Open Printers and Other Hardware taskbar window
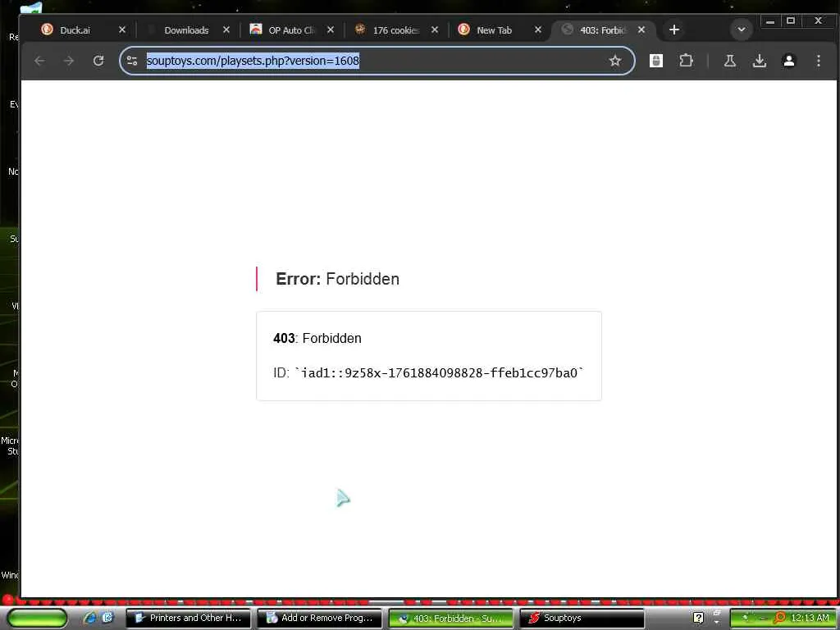Viewport: 840px width, 630px height. point(188,619)
